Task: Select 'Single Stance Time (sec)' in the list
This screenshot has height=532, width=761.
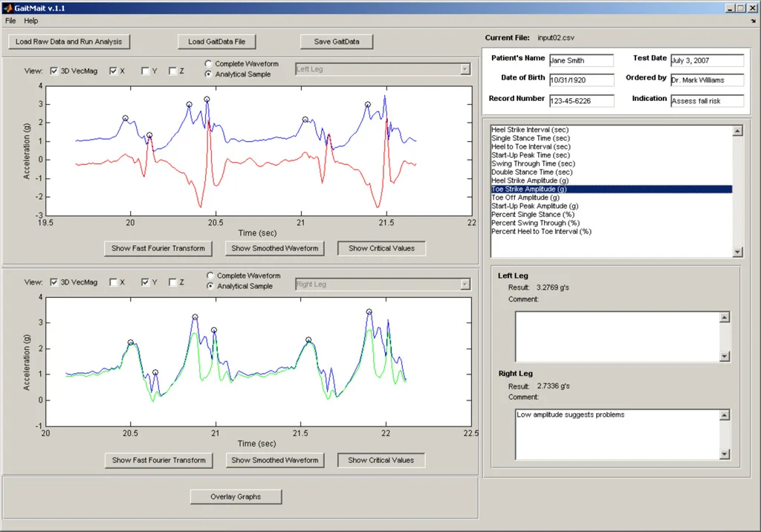Action: 612,138
